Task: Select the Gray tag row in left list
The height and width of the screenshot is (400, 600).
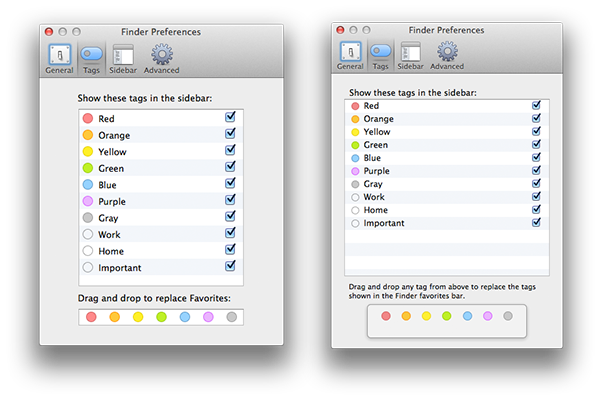Action: (x=161, y=217)
